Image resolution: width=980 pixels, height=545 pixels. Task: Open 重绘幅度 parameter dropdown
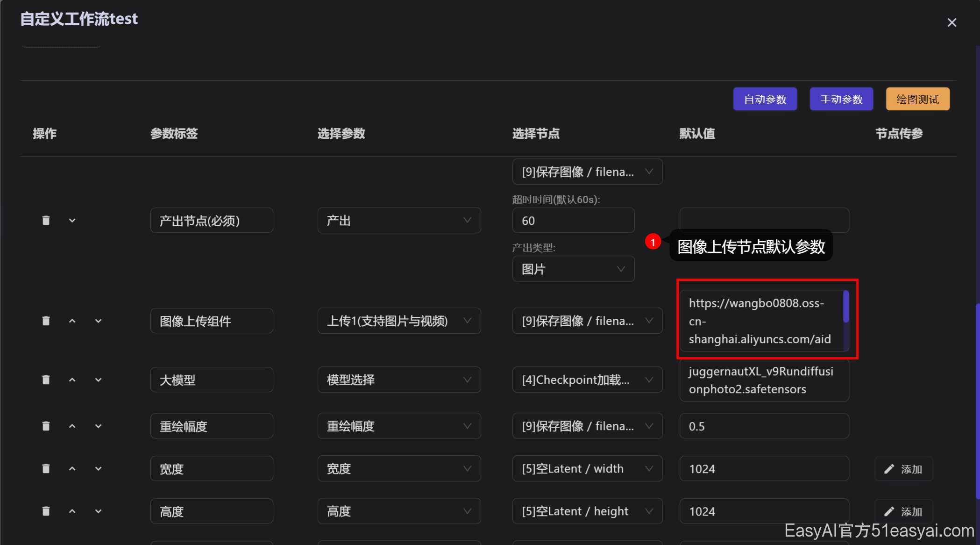[399, 426]
